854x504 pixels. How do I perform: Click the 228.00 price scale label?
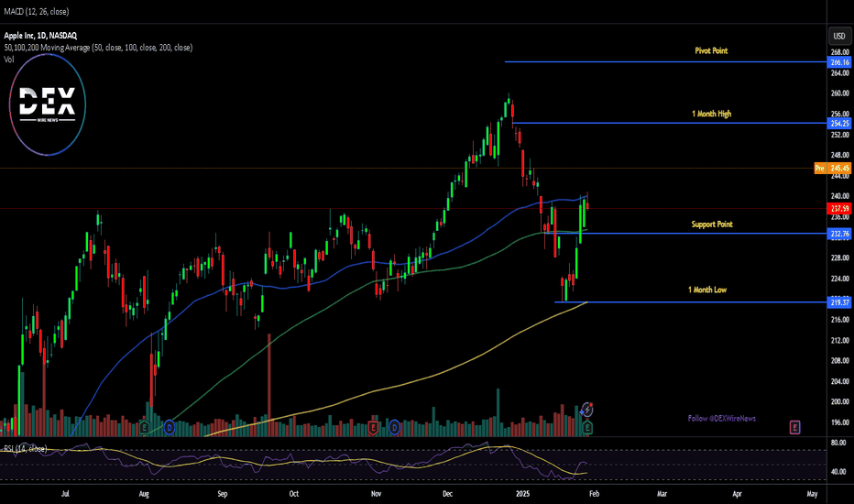(x=840, y=257)
